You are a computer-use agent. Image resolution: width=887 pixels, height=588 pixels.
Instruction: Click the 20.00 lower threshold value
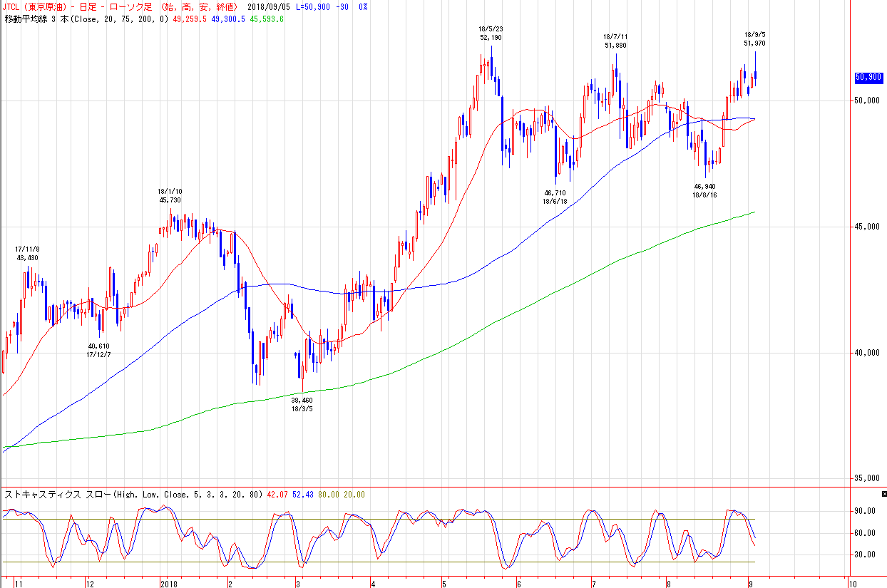pos(354,495)
